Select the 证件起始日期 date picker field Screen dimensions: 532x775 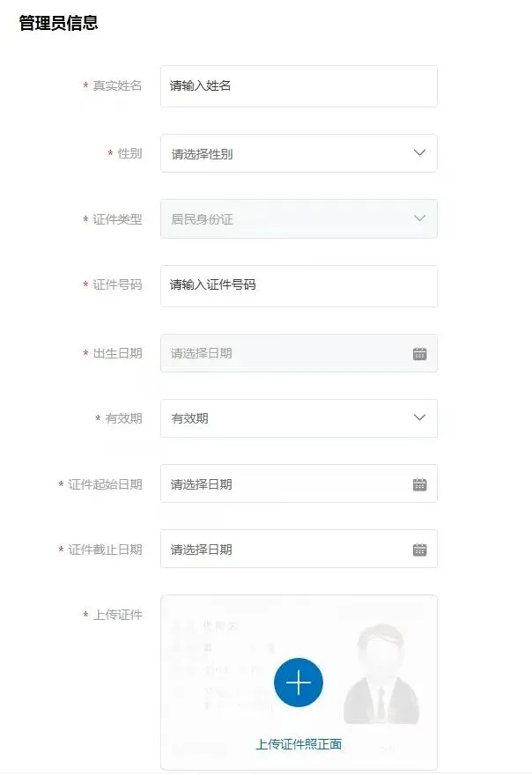pyautogui.click(x=299, y=483)
